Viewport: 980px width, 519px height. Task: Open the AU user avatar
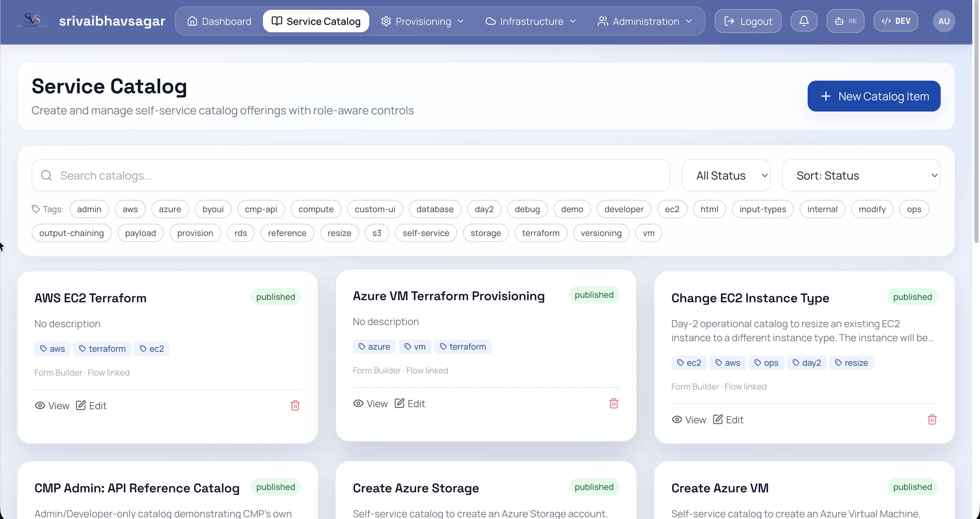click(x=944, y=21)
